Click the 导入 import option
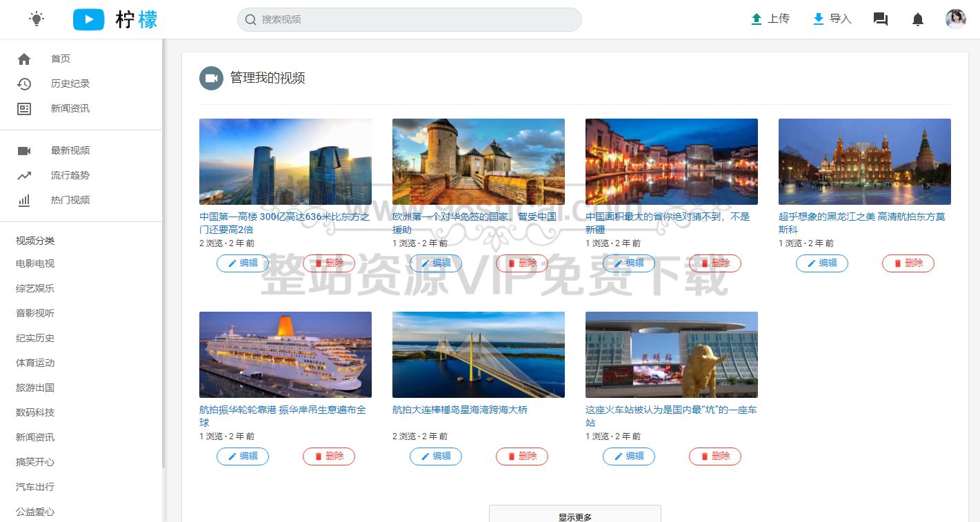Image resolution: width=980 pixels, height=522 pixels. 832,19
